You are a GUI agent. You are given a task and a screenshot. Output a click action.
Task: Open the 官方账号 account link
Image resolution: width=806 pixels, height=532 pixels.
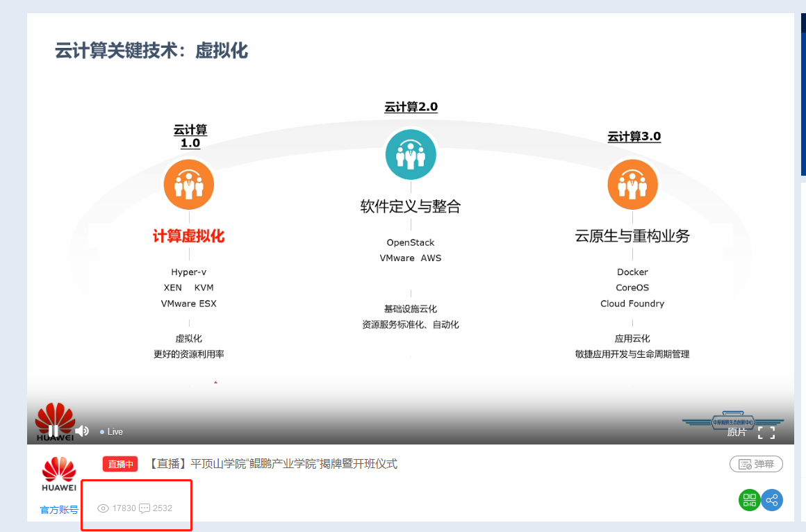[x=58, y=509]
